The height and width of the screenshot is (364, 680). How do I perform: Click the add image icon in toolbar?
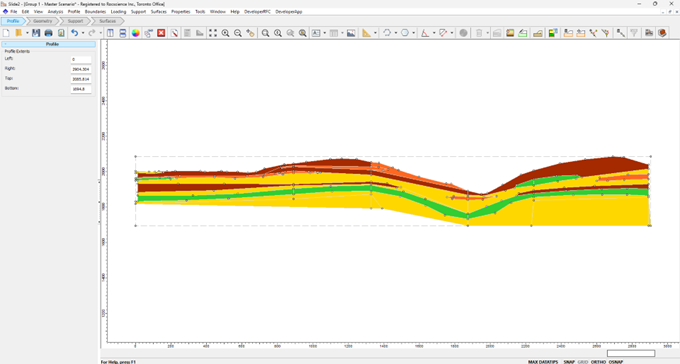click(x=351, y=33)
